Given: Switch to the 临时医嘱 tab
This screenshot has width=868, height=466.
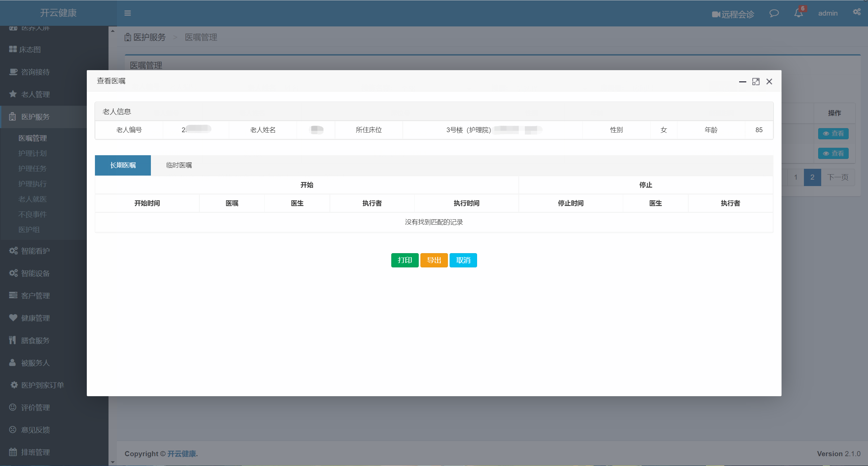Looking at the screenshot, I should pos(179,165).
